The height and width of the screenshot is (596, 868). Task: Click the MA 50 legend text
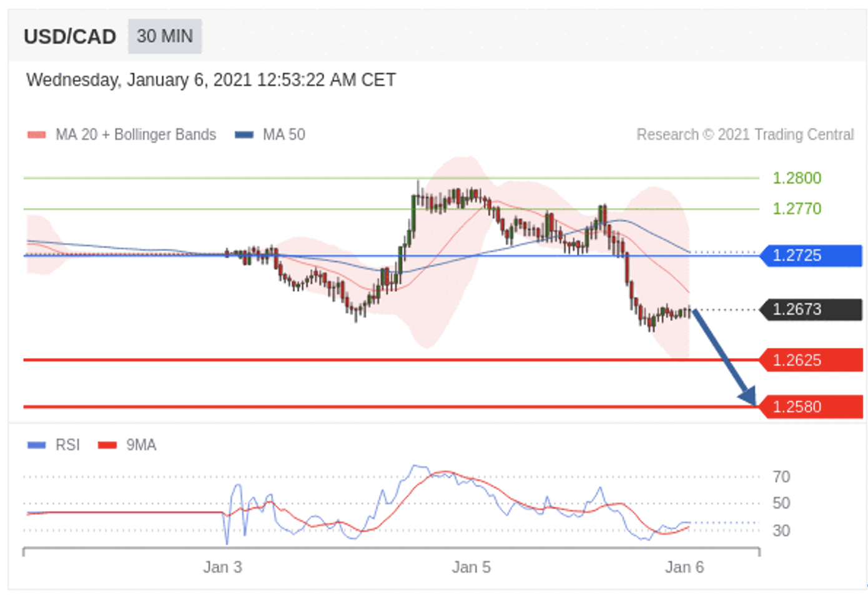tap(284, 135)
